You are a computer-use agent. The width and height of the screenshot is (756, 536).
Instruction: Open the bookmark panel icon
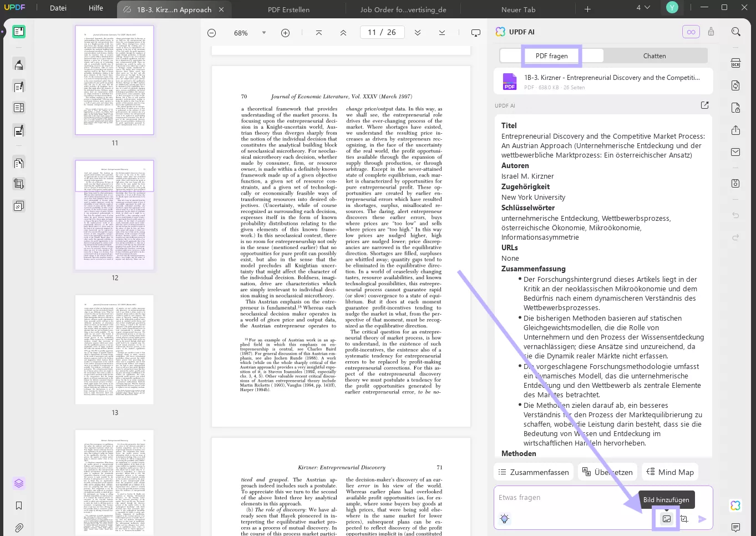(x=19, y=505)
